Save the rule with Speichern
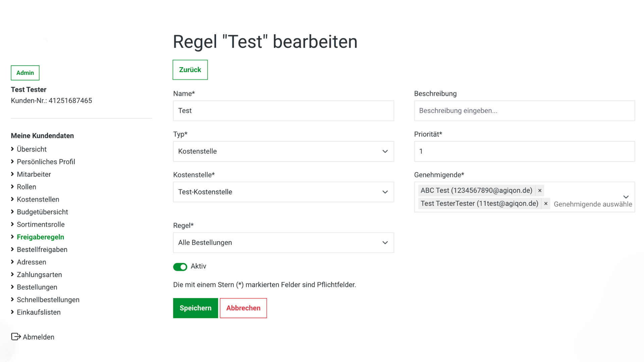 [x=195, y=308]
